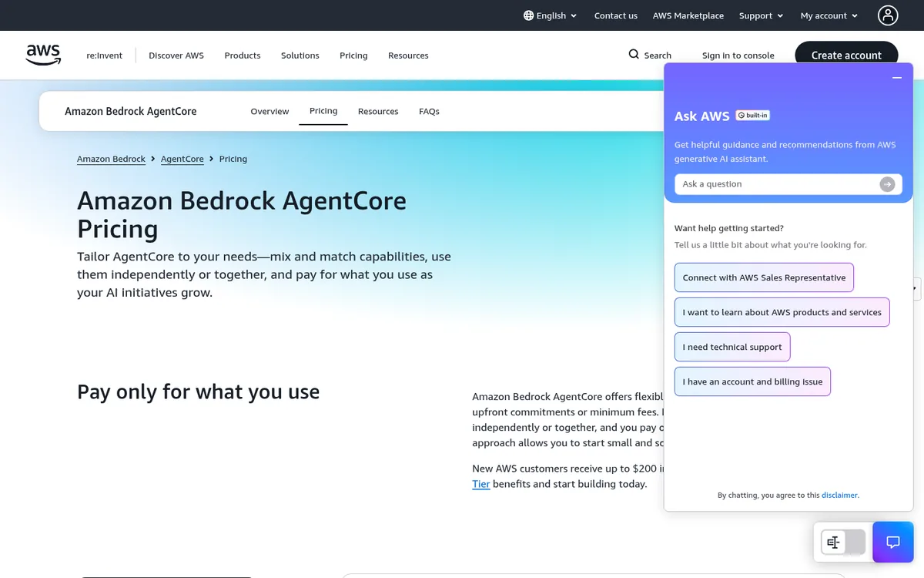Choose I need technical support
This screenshot has width=924, height=578.
(732, 347)
